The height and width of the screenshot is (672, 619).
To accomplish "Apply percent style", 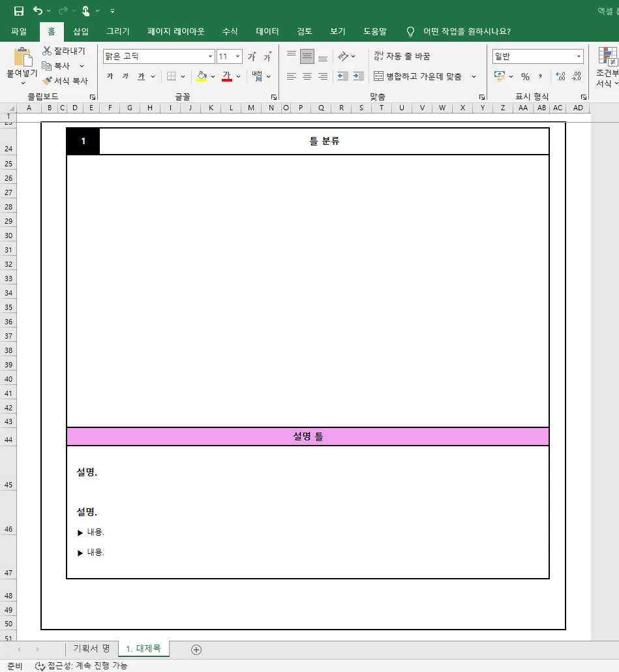I will click(526, 77).
